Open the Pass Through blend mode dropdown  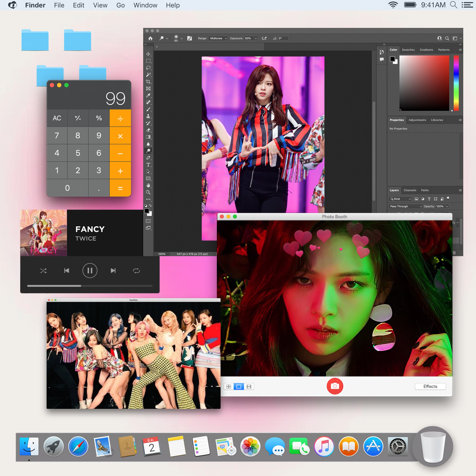[406, 206]
